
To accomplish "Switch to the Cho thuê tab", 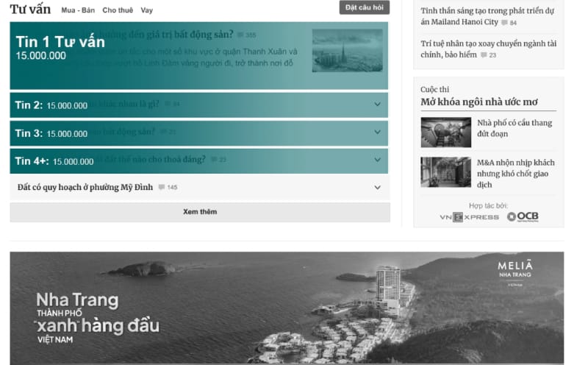I will click(118, 10).
